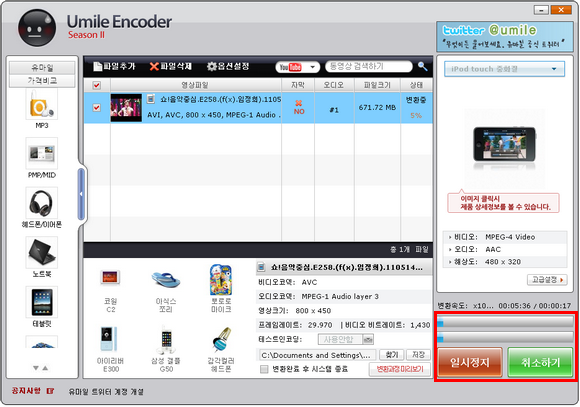Click the 자막 column header
Screen dimensions: 580x407
coord(298,85)
